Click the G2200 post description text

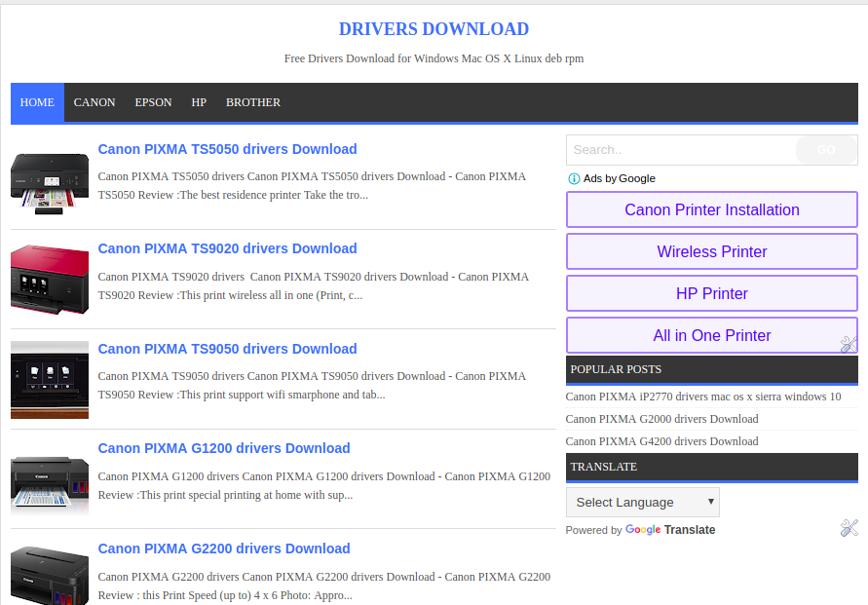pos(324,586)
